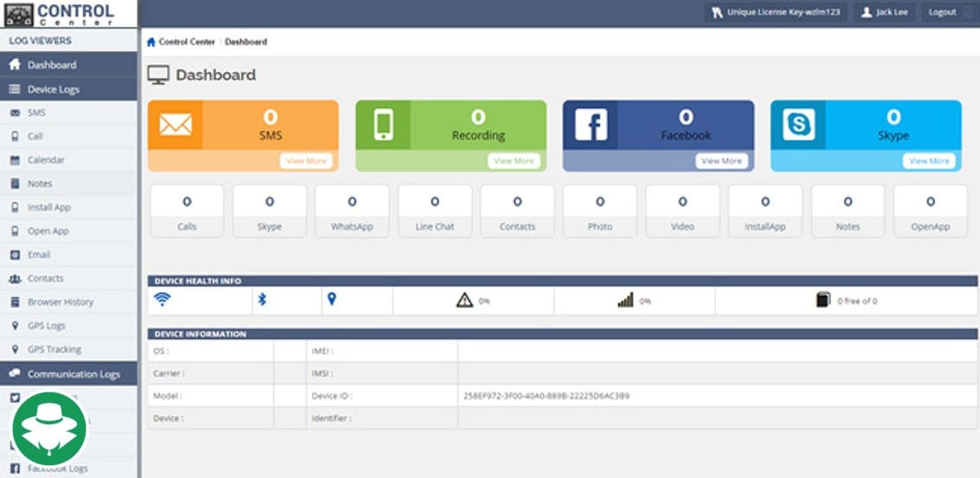
Task: Open the Video counter tile
Action: click(x=682, y=211)
